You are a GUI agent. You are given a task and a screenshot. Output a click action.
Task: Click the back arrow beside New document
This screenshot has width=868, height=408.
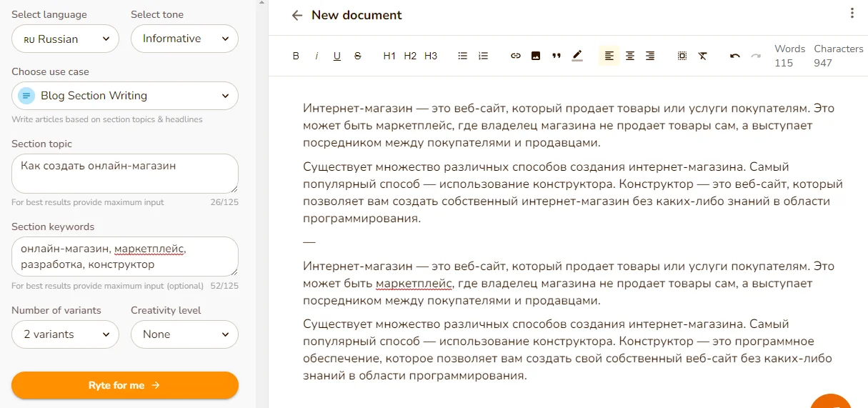point(297,15)
